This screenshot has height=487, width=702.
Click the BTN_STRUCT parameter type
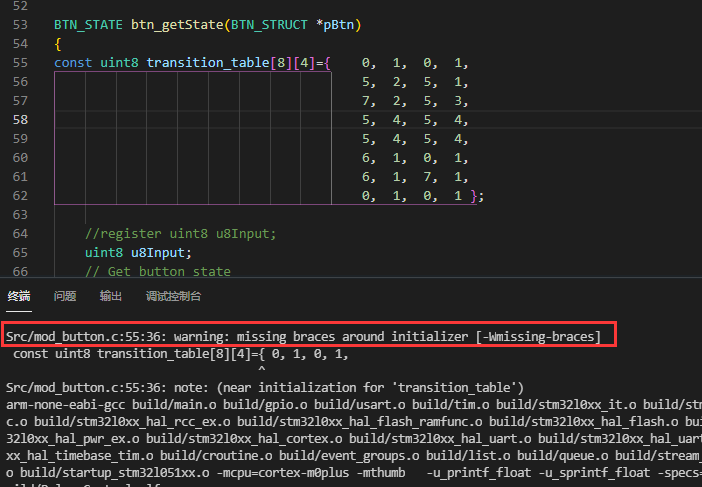click(269, 25)
